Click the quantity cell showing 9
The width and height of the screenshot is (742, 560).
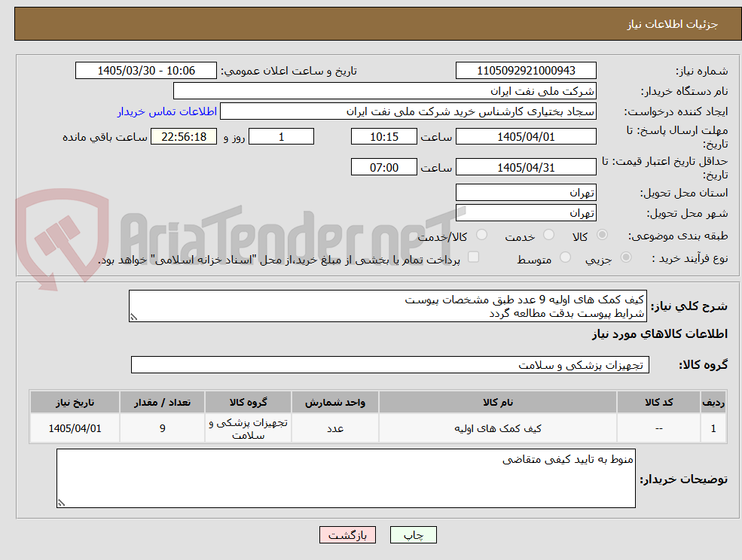tap(162, 428)
